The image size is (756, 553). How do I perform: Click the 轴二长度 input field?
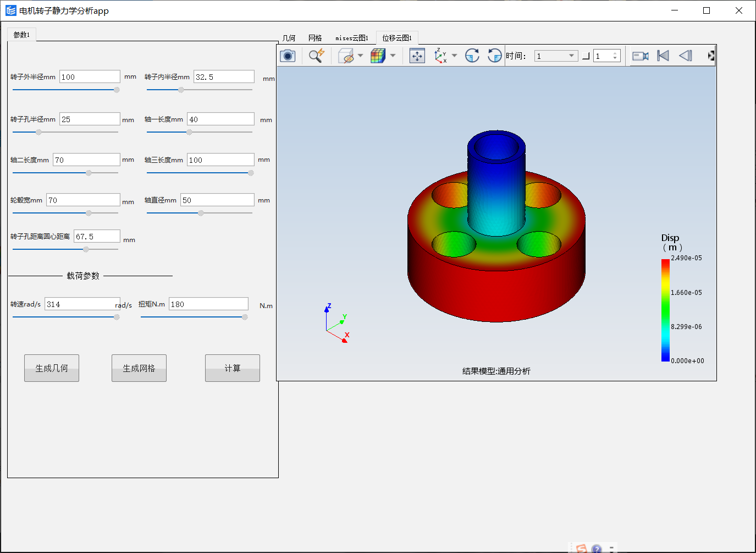point(86,160)
